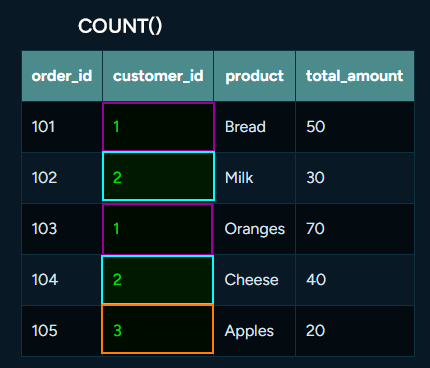Select the Cheese product cell
This screenshot has width=430, height=368.
pos(255,280)
